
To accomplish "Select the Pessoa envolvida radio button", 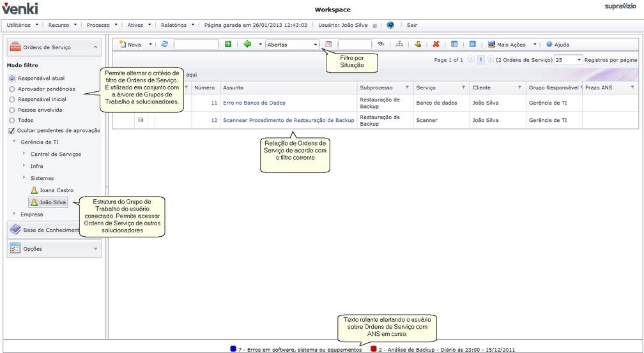I will point(12,110).
